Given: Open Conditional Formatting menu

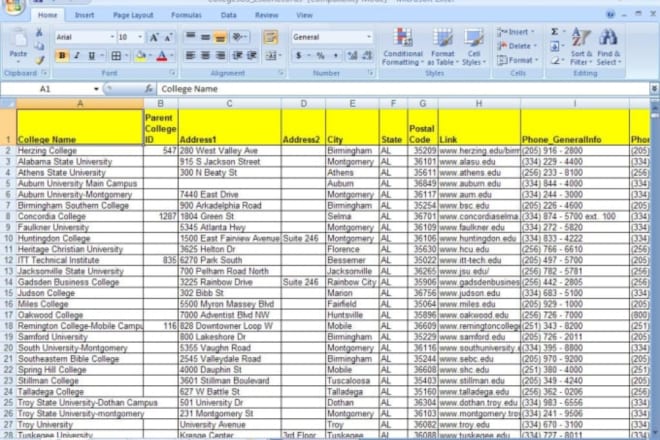Looking at the screenshot, I should (403, 47).
